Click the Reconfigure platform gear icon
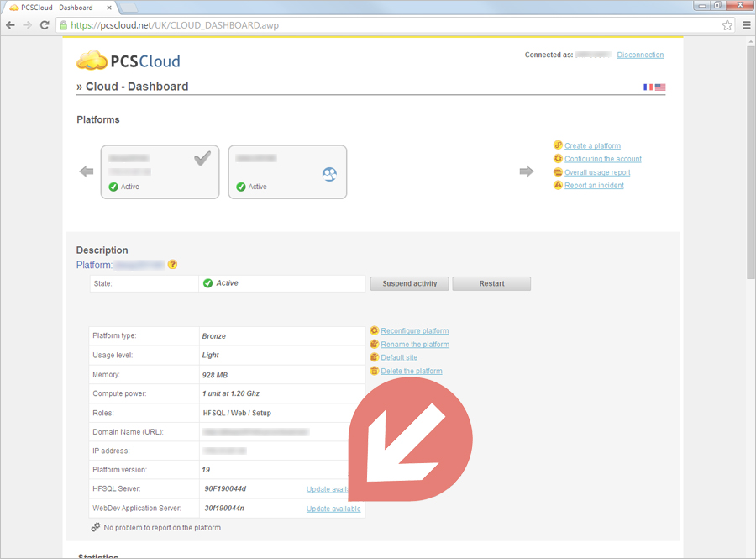 [374, 330]
